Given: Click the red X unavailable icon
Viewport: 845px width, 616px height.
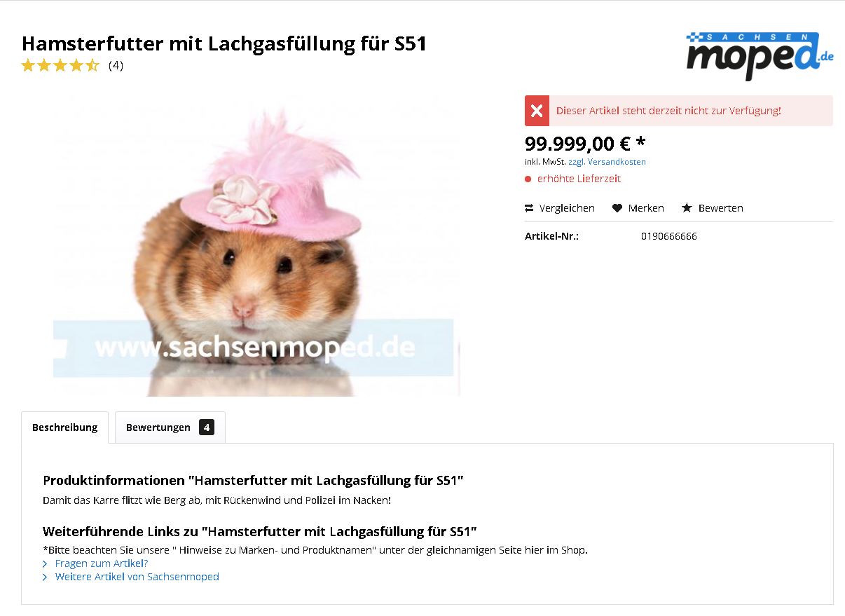Looking at the screenshot, I should (x=537, y=111).
